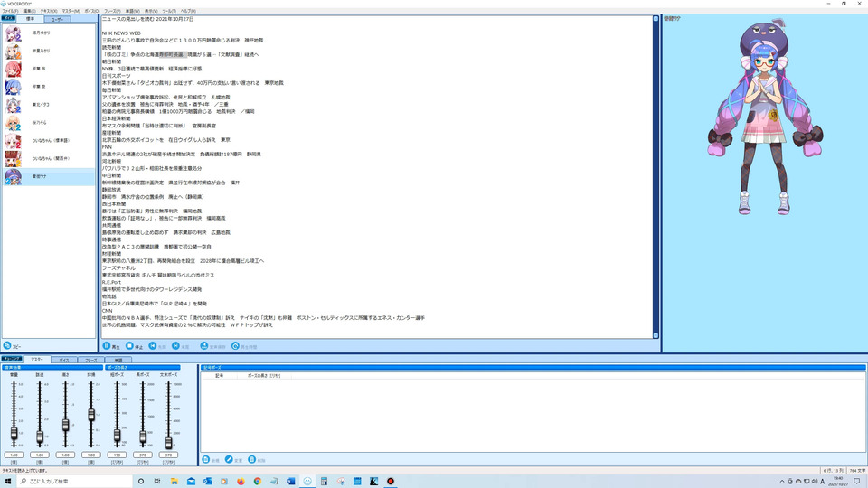
Task: Click the 記号 column header
Action: [219, 376]
